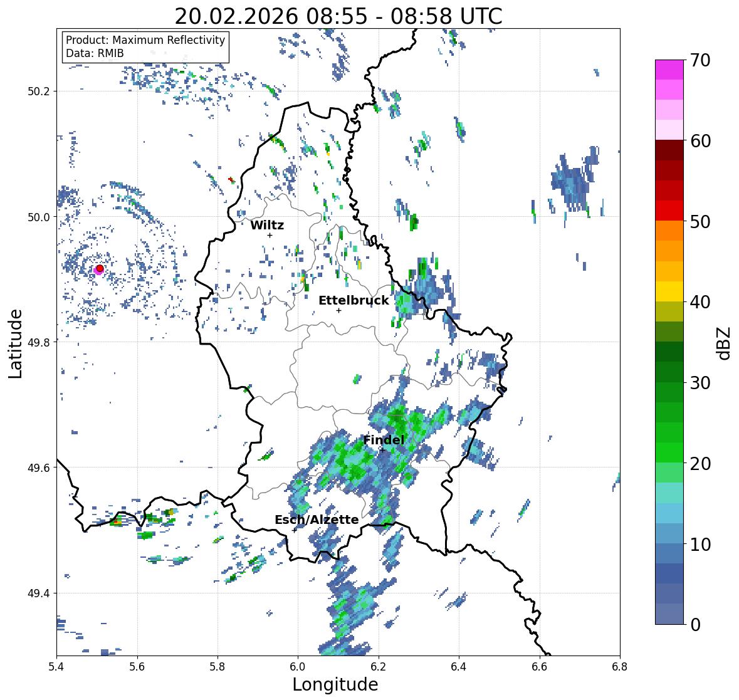Click the colorbar tick value 10

coord(700,544)
